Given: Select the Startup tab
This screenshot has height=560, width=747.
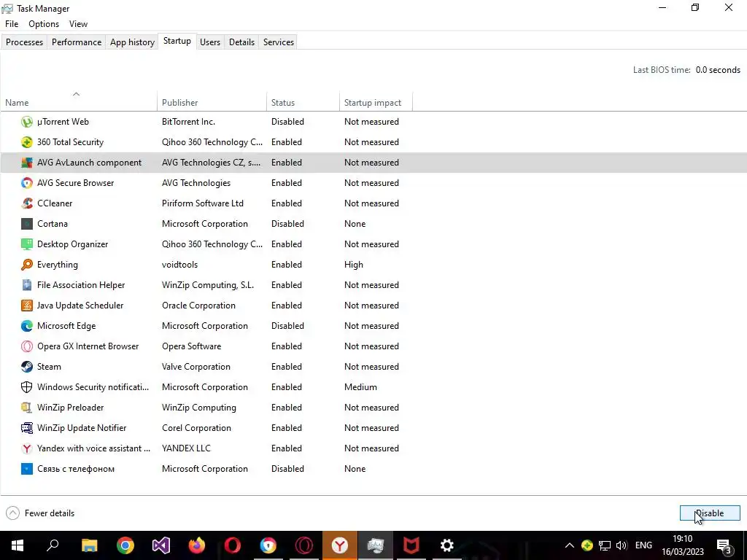Looking at the screenshot, I should [x=177, y=41].
